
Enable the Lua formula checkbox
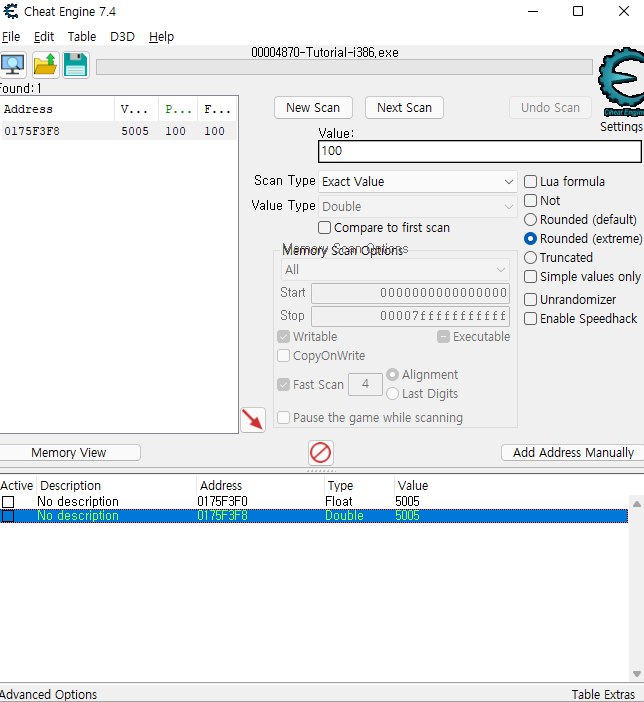530,181
